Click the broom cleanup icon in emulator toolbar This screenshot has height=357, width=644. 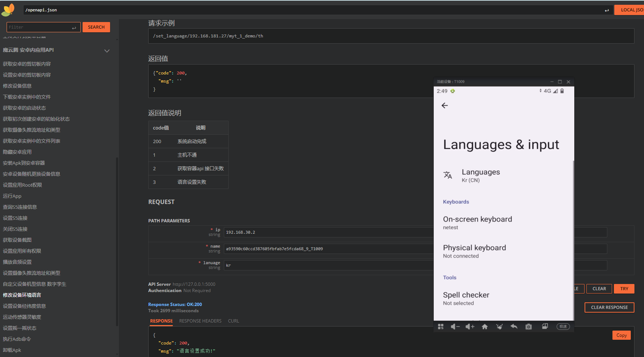click(x=499, y=327)
